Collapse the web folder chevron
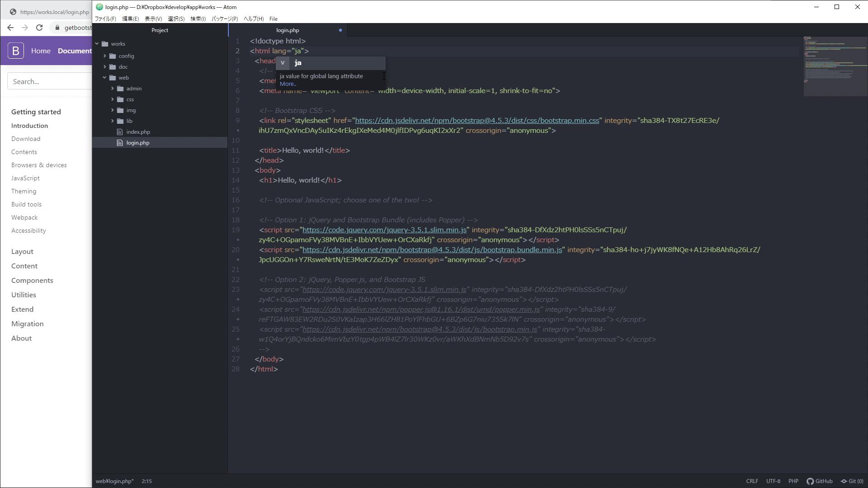This screenshot has height=488, width=868. pos(104,78)
